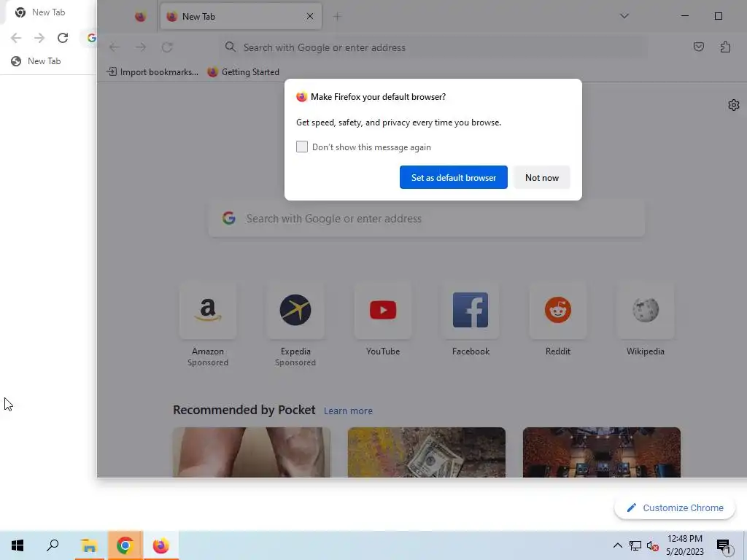Close the Firefox New Tab tab
Image resolution: width=747 pixels, height=560 pixels.
[x=310, y=16]
